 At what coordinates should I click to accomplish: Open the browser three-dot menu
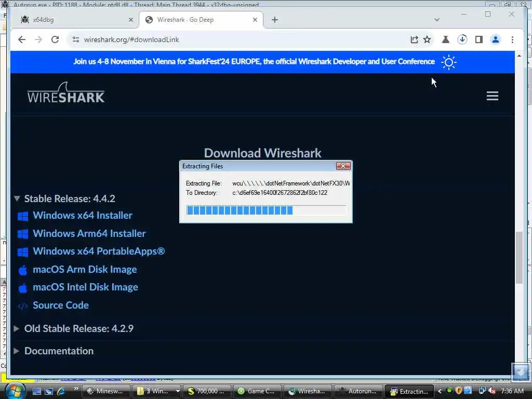[512, 39]
